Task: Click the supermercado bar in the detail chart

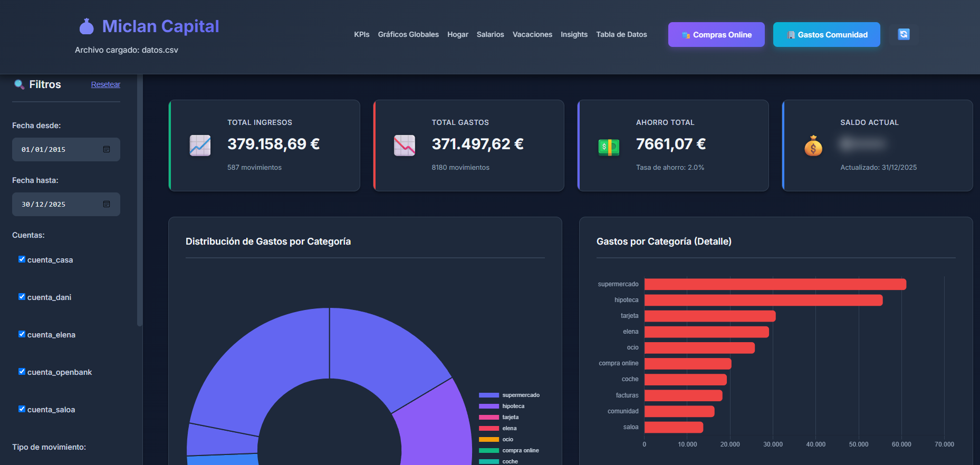Action: click(x=775, y=284)
